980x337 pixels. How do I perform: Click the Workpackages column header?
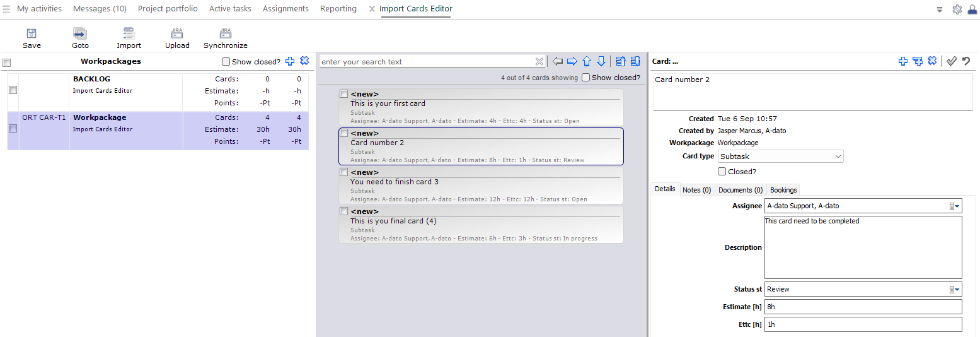(111, 61)
